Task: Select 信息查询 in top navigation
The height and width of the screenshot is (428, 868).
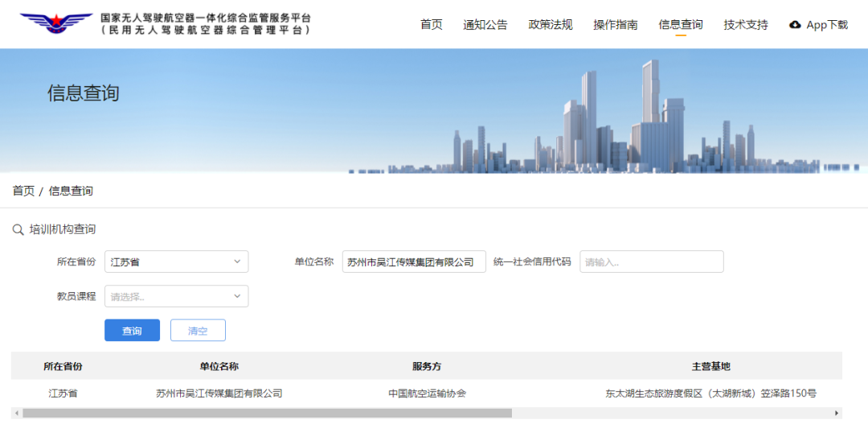Action: pyautogui.click(x=681, y=25)
